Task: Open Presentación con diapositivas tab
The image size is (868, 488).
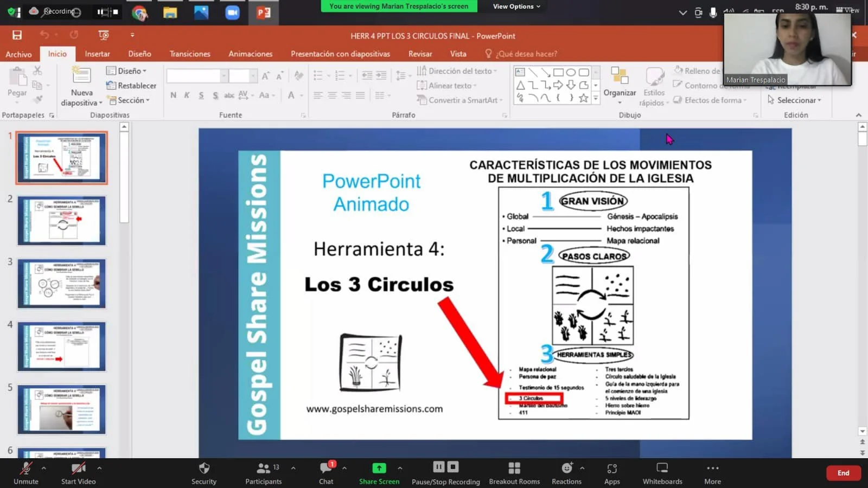Action: coord(340,54)
